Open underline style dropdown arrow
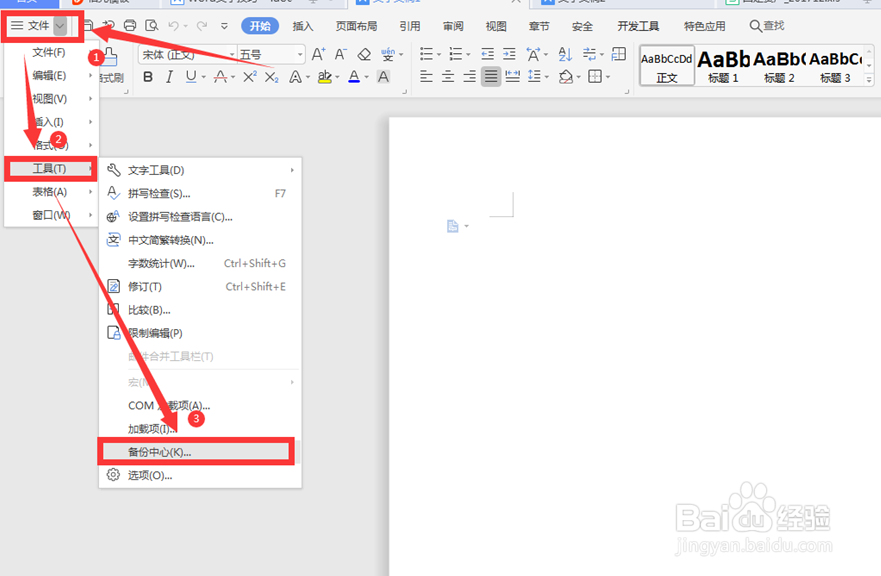Image resolution: width=881 pixels, height=576 pixels. [203, 77]
